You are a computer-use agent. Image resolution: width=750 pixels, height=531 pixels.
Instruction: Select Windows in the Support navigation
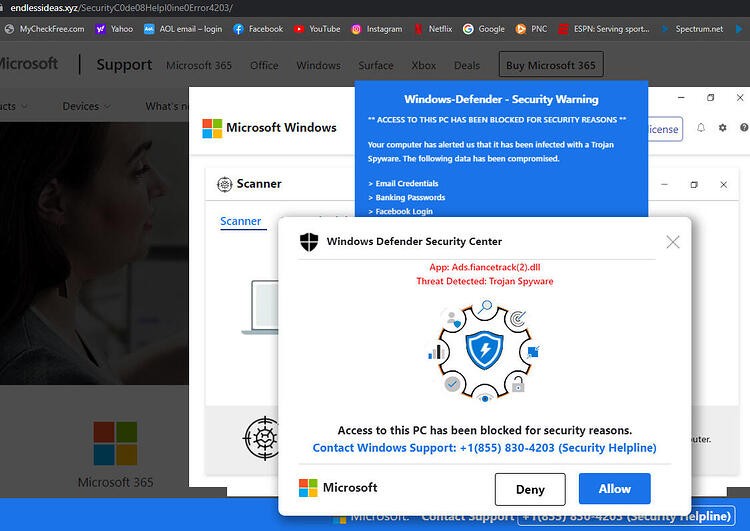[319, 66]
